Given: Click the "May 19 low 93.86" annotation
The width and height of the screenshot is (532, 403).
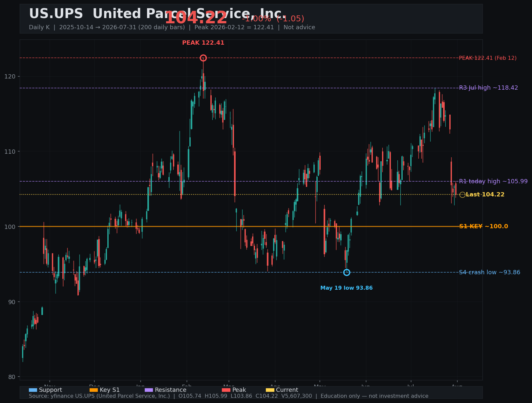Looking at the screenshot, I should 347,288.
